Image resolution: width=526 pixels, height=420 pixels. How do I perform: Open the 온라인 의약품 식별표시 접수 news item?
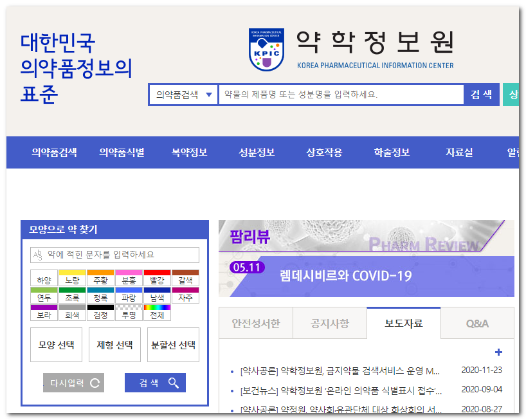click(341, 390)
